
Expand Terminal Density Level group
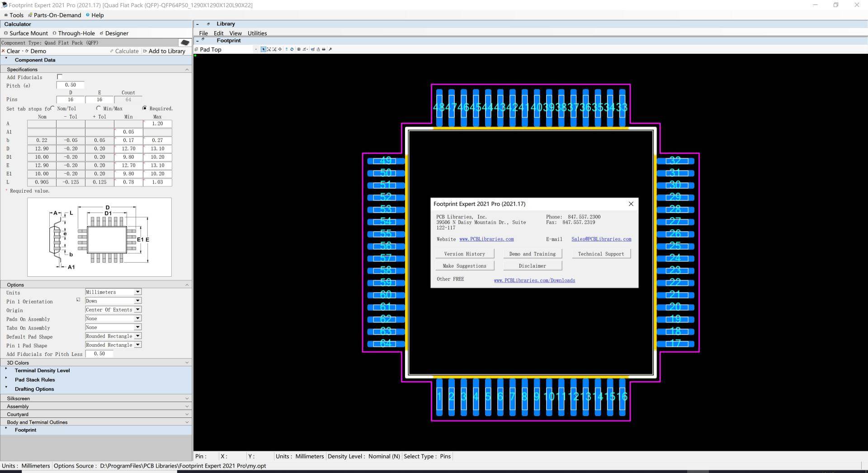point(6,369)
